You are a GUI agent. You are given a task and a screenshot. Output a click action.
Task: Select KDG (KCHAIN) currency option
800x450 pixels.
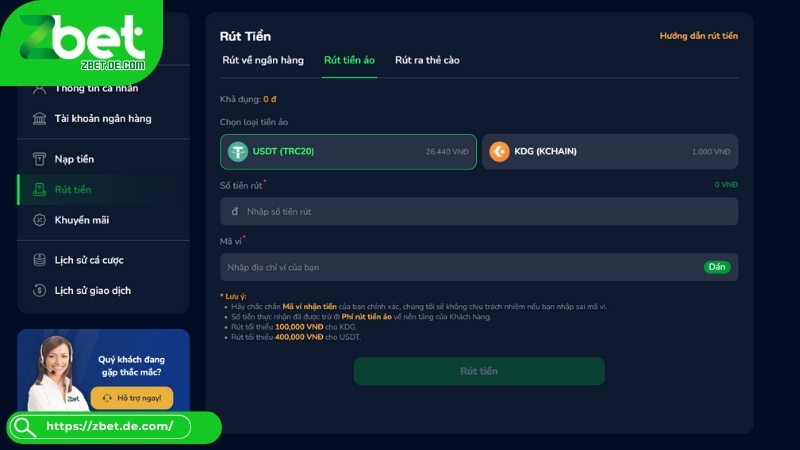tap(610, 152)
